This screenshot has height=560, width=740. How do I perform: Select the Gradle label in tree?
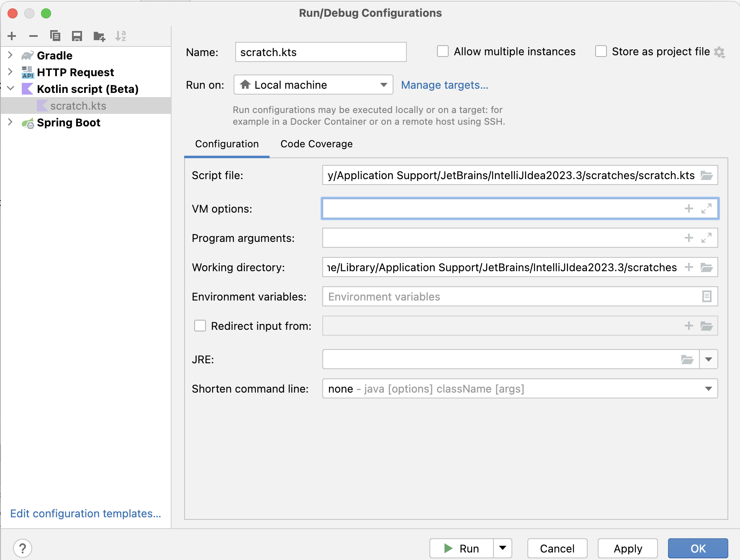click(x=54, y=55)
